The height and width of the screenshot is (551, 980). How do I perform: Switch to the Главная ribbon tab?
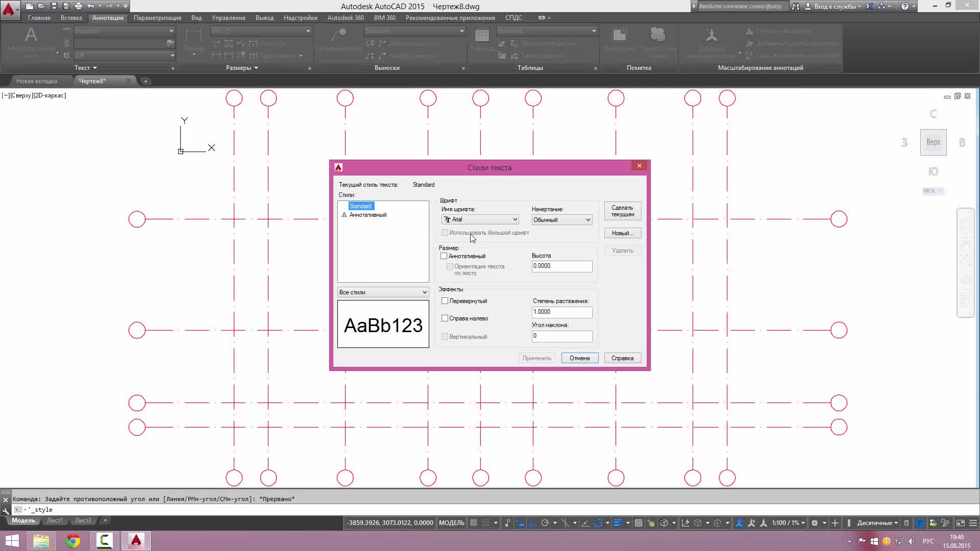39,18
